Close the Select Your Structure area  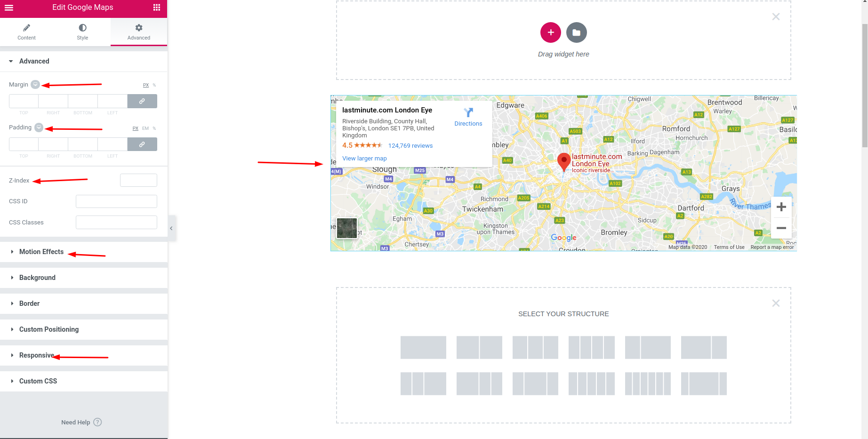[x=776, y=303]
